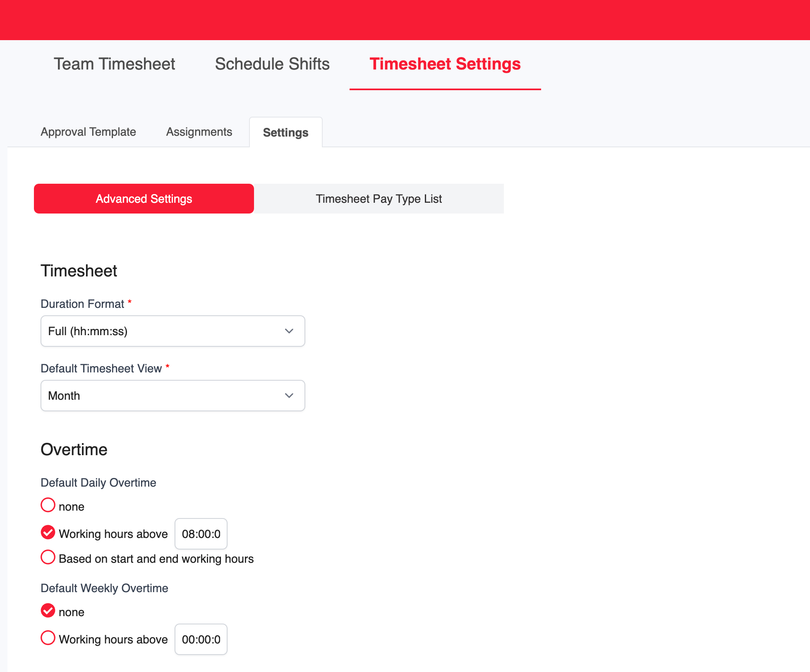Choose Based on start and end working hours
This screenshot has width=810, height=672.
click(x=48, y=557)
